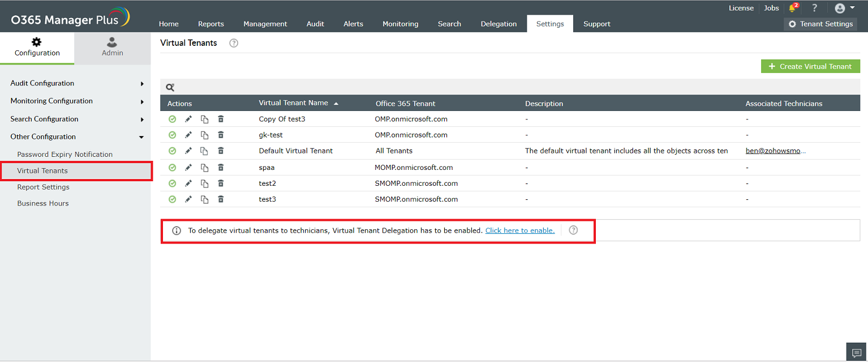Edit the Copy Of test3 tenant
The image size is (868, 363).
[x=188, y=119]
